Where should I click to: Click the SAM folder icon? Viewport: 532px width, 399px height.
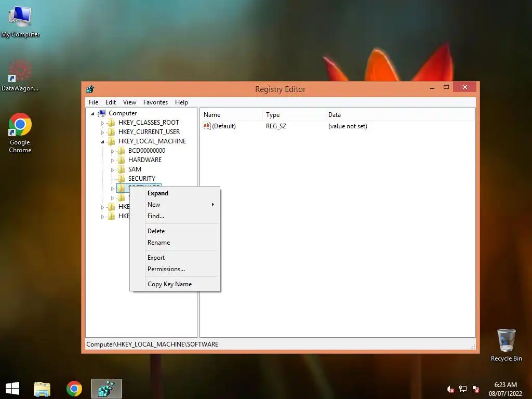122,169
